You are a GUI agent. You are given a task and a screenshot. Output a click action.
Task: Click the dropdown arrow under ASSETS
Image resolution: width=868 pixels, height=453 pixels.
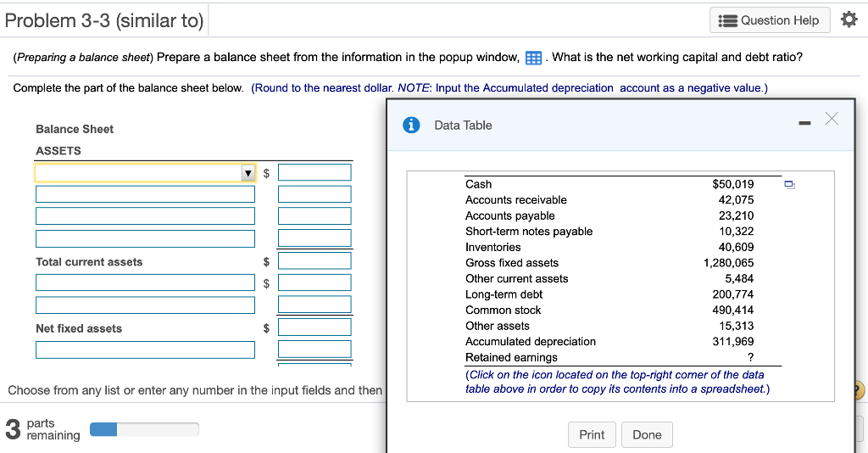[x=248, y=173]
